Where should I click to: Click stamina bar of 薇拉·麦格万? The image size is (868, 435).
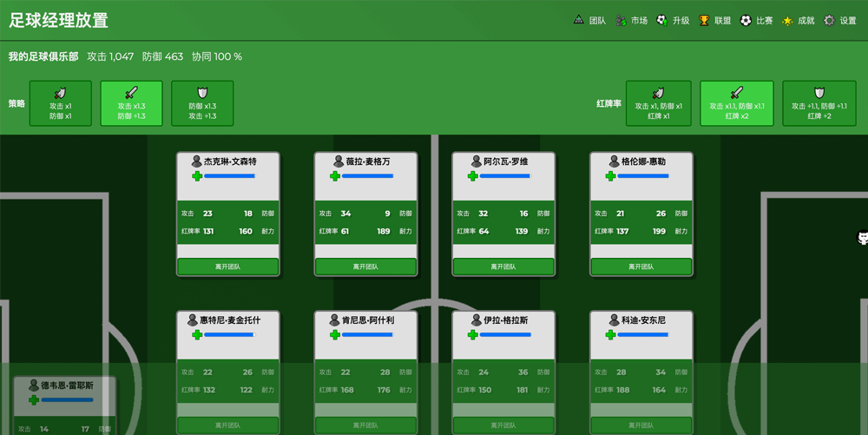368,176
